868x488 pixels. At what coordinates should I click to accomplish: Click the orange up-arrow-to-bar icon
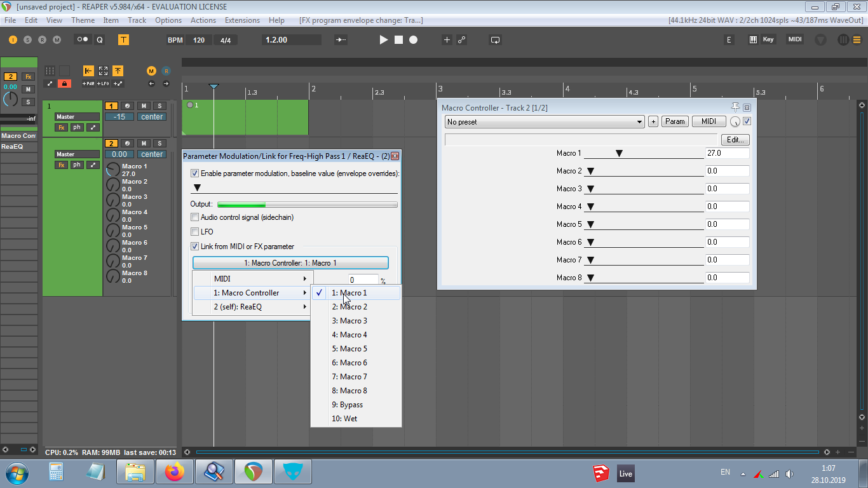pos(118,71)
